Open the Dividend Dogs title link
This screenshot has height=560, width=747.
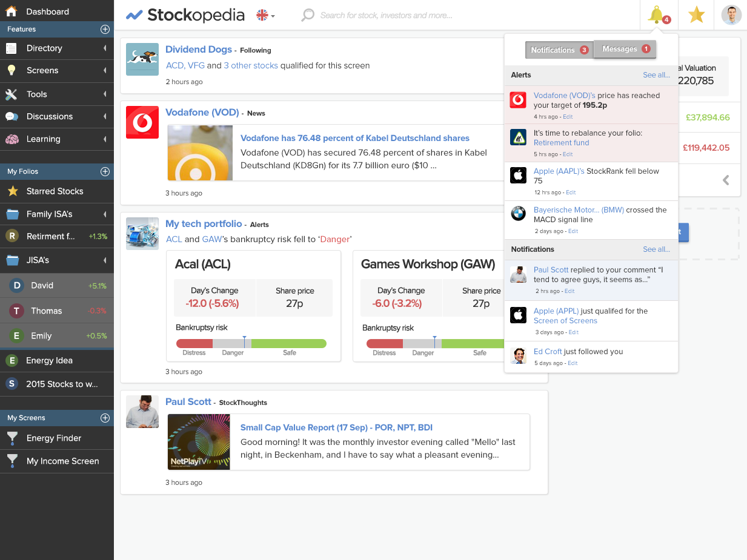pyautogui.click(x=199, y=50)
